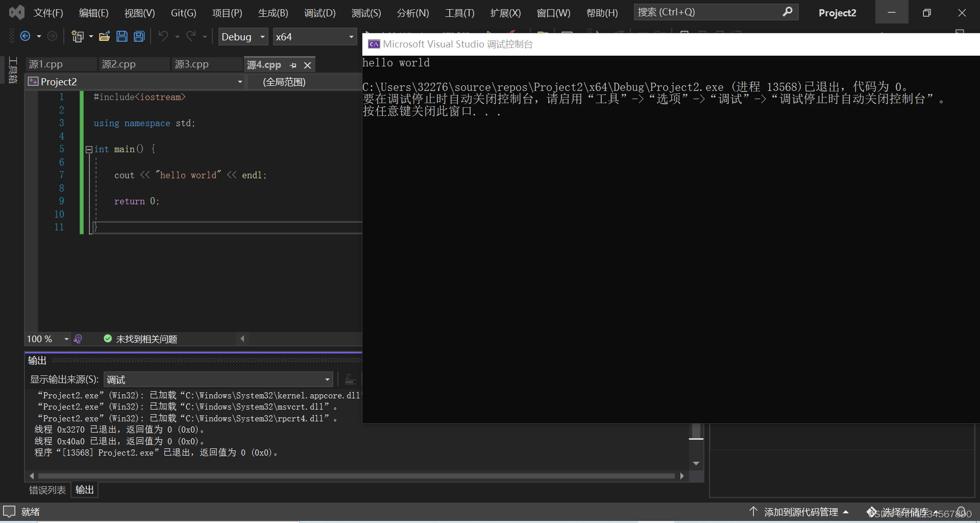Open the 全局范围 scope dropdown
Viewport: 980px width, 523px height.
pyautogui.click(x=305, y=82)
